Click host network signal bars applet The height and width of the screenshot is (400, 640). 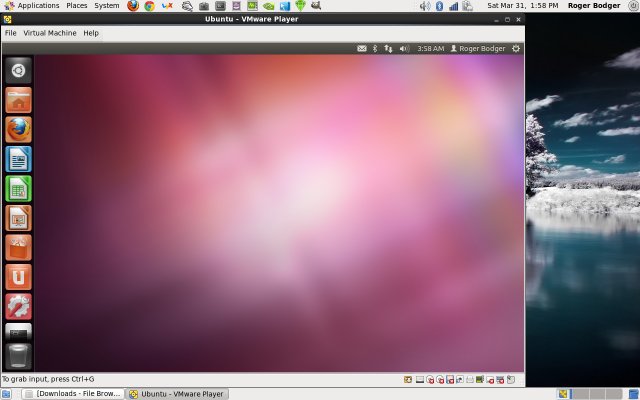[453, 6]
